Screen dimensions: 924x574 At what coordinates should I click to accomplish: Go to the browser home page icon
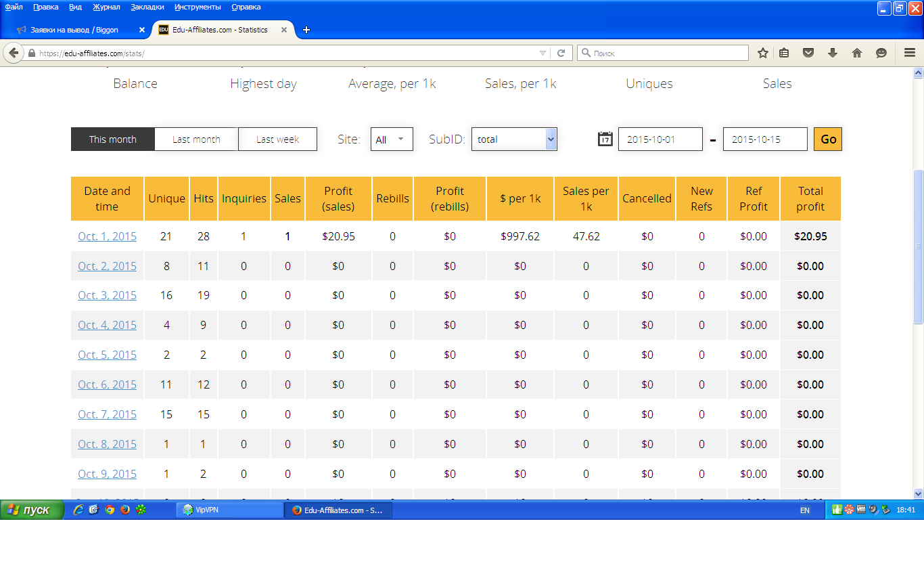(x=857, y=53)
